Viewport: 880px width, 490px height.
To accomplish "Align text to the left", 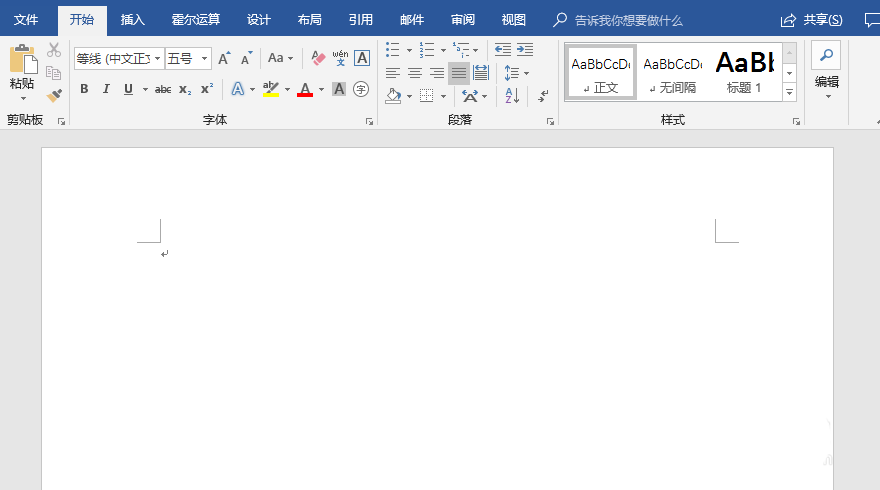I will pos(393,73).
